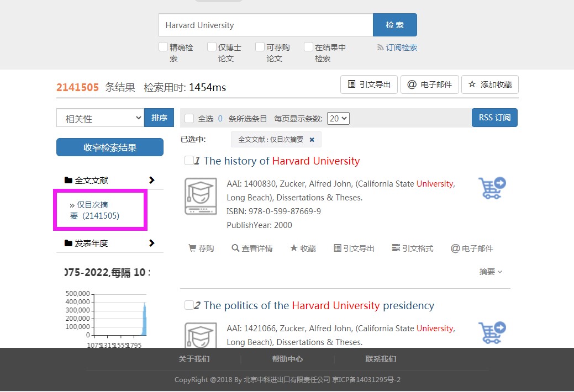This screenshot has height=392, width=574.
Task: Click the 收窄检索结果 button
Action: click(110, 147)
